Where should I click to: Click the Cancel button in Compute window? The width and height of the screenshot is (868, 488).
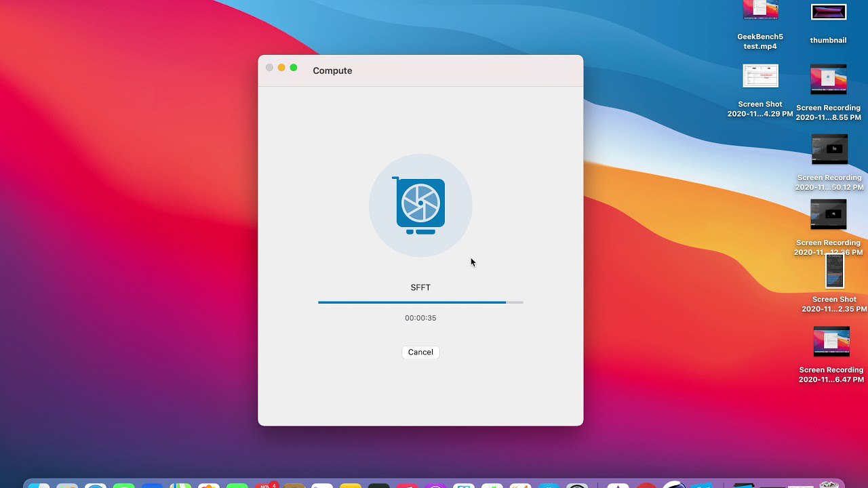point(420,352)
